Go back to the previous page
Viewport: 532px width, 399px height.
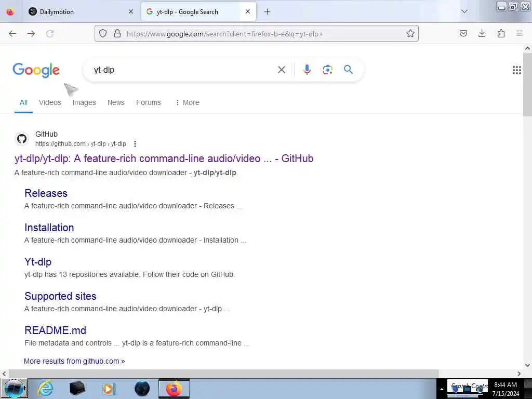[12, 34]
